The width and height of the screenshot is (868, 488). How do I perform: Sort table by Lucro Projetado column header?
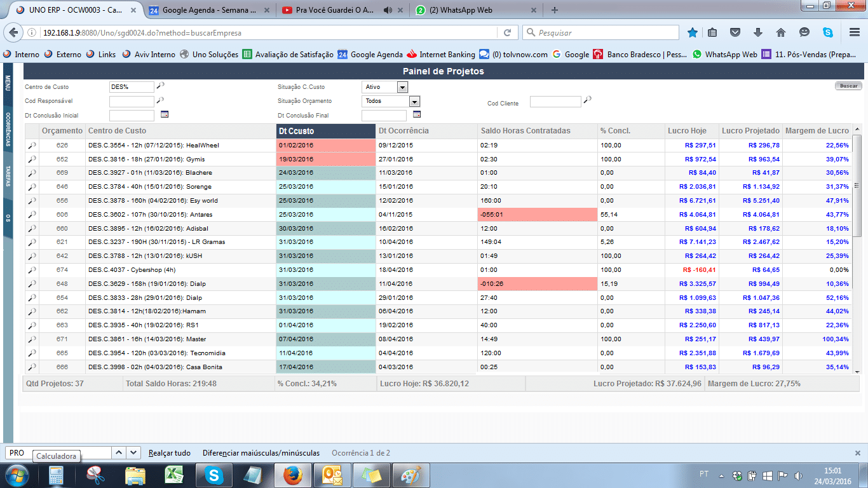(750, 131)
